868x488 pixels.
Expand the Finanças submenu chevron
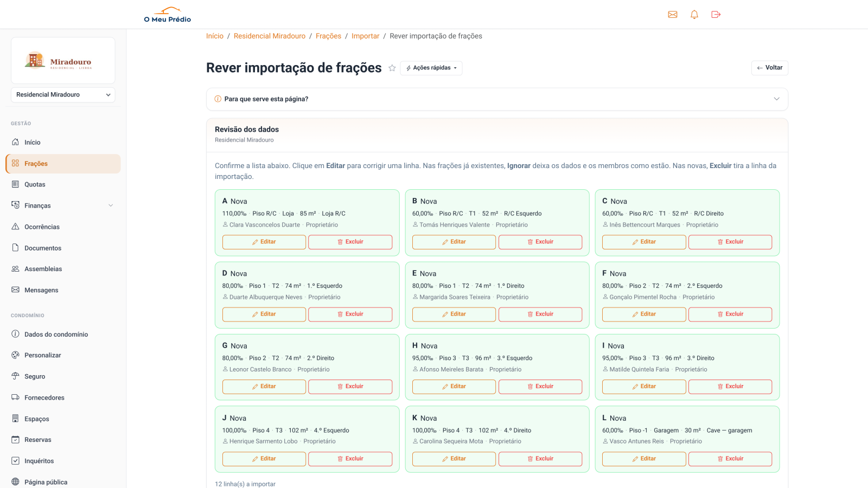click(x=111, y=206)
